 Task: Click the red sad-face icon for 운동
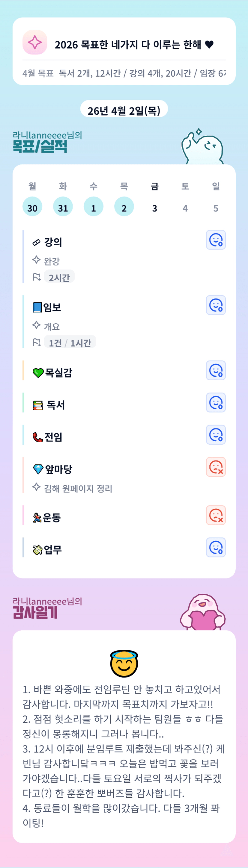[x=216, y=515]
